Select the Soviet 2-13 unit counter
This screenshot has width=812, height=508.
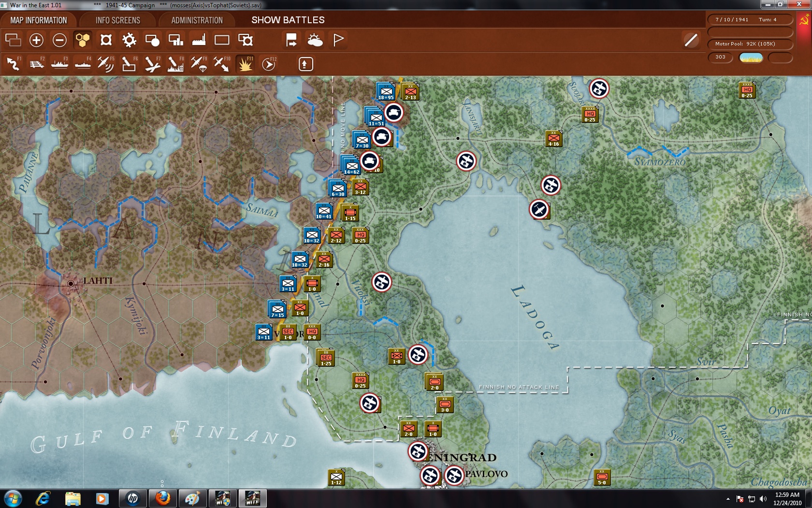tap(410, 91)
